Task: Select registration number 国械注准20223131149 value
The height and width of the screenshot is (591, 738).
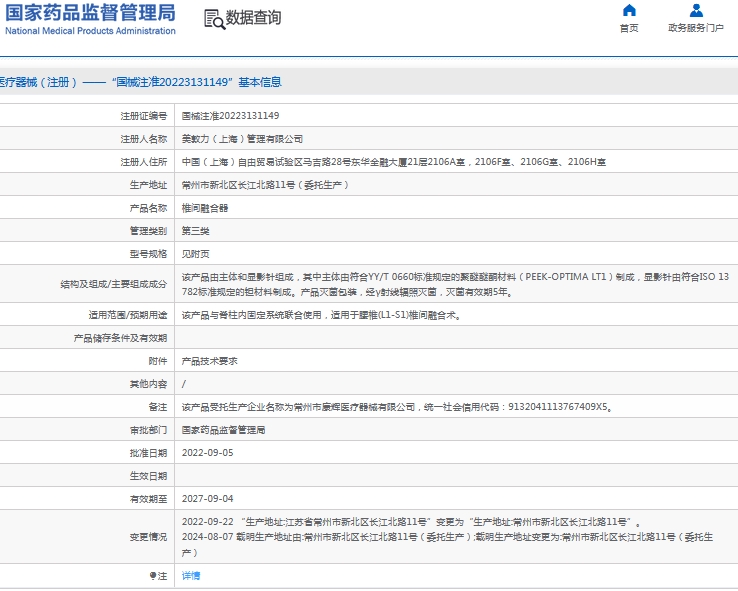Action: (231, 116)
